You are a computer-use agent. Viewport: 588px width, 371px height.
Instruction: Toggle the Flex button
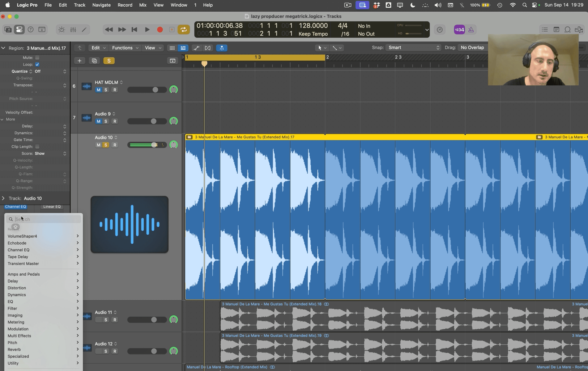click(x=208, y=48)
